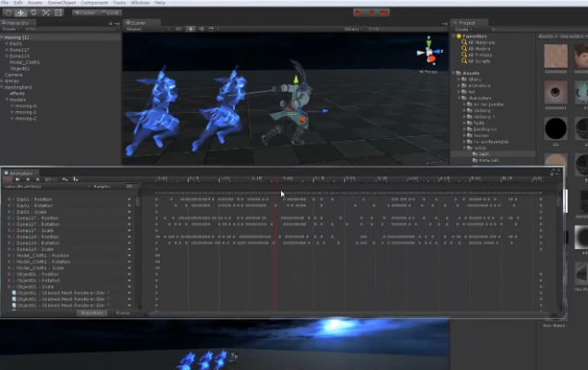
Task: Select the Rotate tool in toolbar
Action: [34, 12]
